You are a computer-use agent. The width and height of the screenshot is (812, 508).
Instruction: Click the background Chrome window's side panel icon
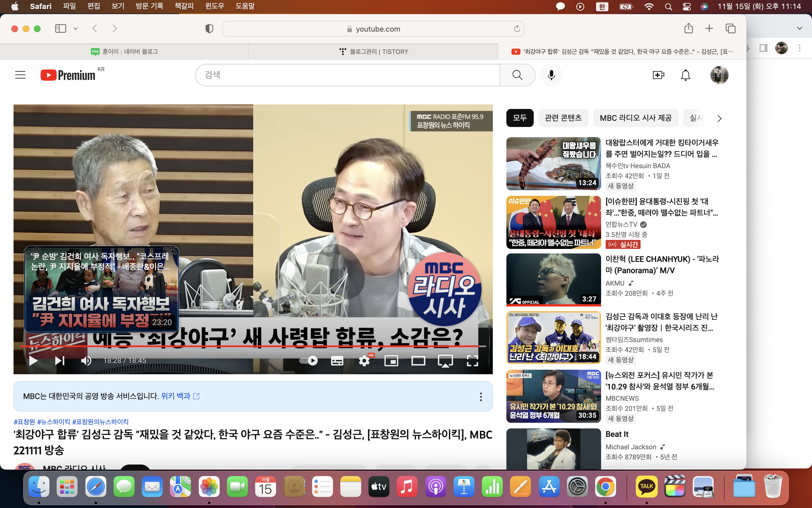tap(764, 48)
